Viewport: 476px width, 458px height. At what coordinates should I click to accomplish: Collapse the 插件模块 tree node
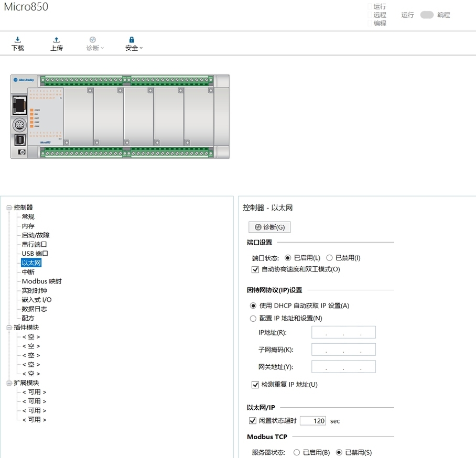pyautogui.click(x=9, y=328)
